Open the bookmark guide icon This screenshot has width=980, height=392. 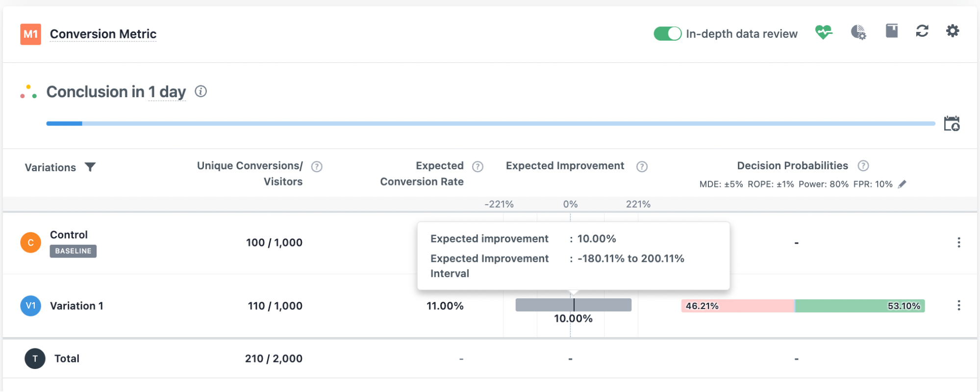point(892,31)
